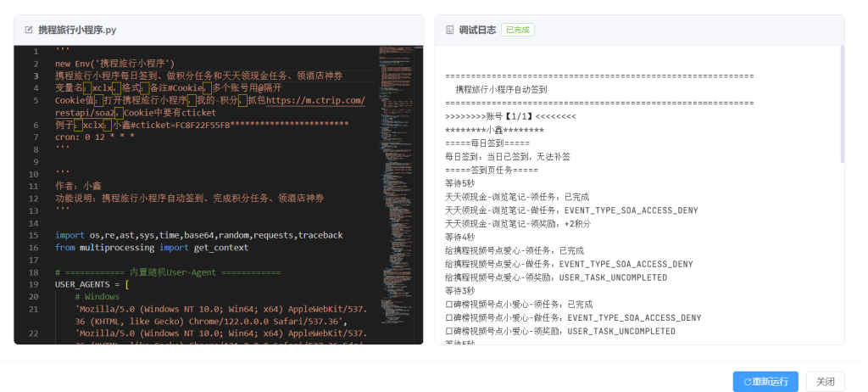Viewport: 868px width, 392px height.
Task: Click the 账号【1/1】 log line
Action: tap(510, 116)
